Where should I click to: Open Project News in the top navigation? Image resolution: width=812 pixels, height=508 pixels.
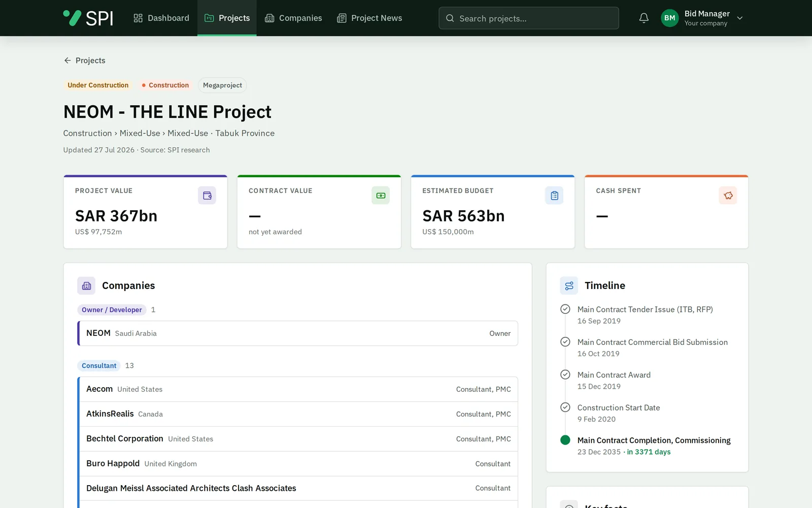click(x=369, y=18)
